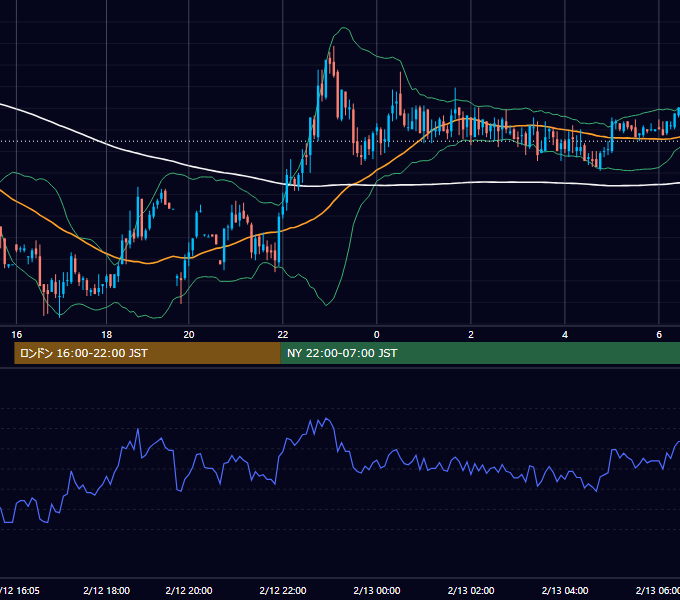680x600 pixels.
Task: Click the ロンドン 16:00-22:00 JST session bar
Action: pyautogui.click(x=147, y=353)
